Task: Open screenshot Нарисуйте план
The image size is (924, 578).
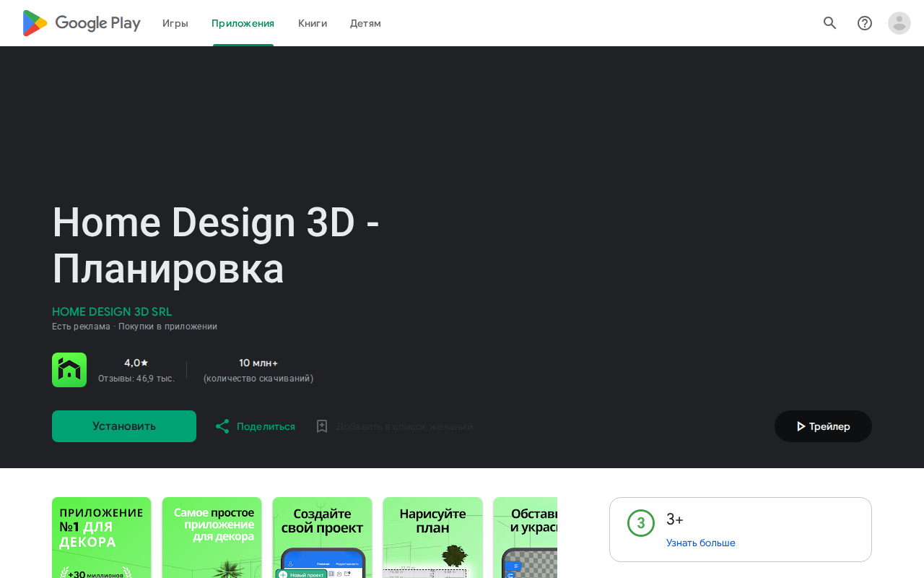Action: [x=433, y=538]
